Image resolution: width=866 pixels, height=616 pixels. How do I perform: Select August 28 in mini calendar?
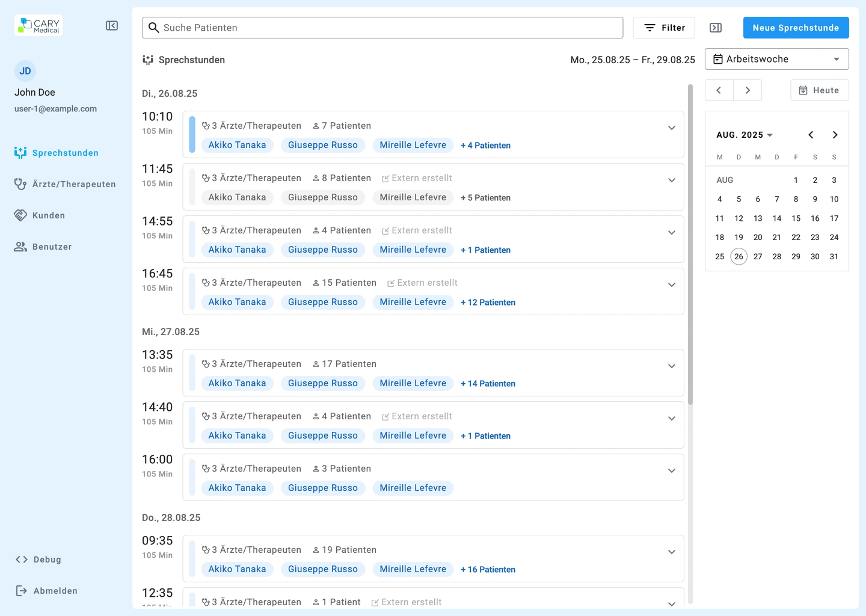pos(777,256)
